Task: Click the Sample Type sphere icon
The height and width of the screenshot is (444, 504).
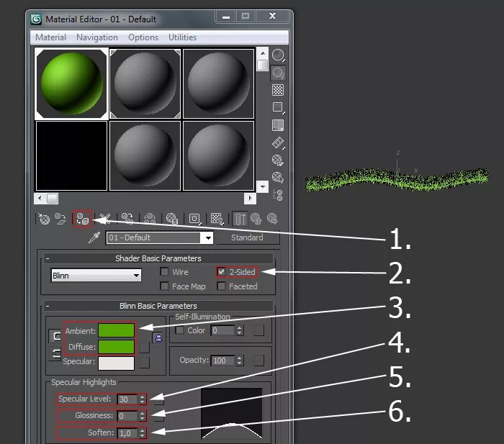Action: click(278, 55)
